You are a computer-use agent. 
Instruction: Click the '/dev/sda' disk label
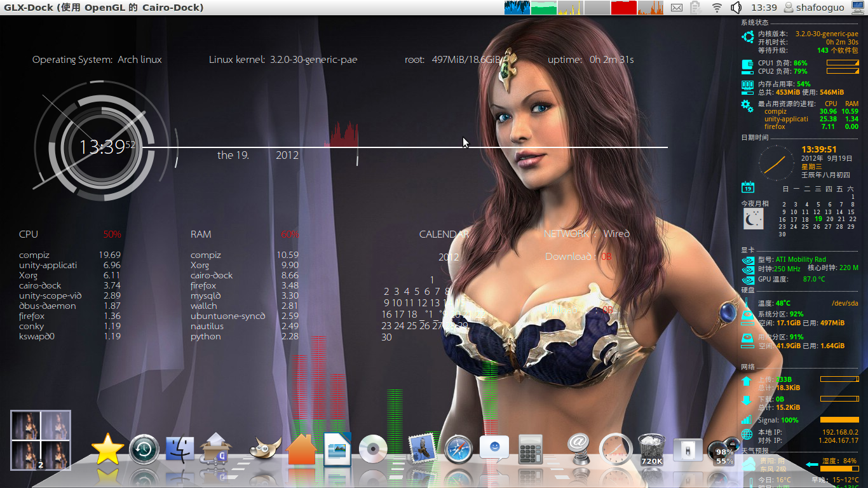[x=845, y=303]
